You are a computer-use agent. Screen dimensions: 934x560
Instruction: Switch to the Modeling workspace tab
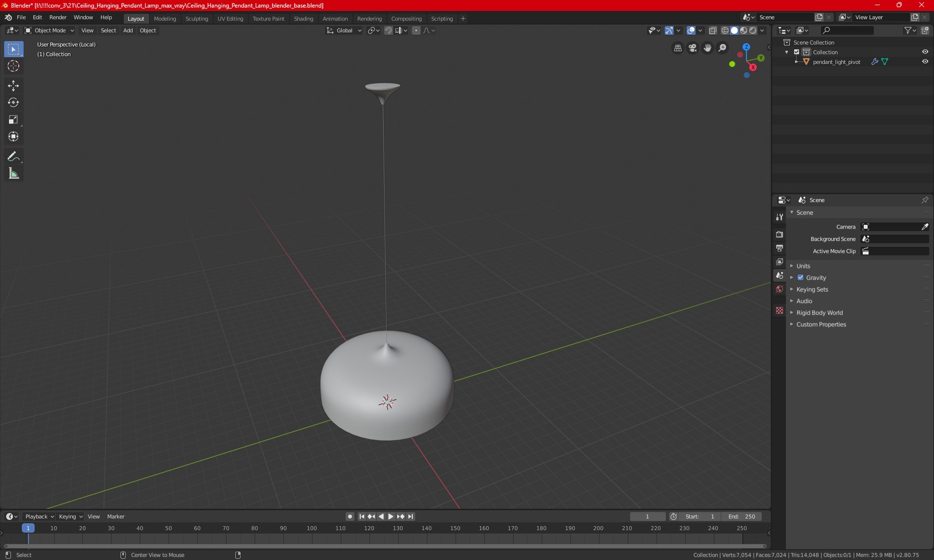tap(165, 19)
